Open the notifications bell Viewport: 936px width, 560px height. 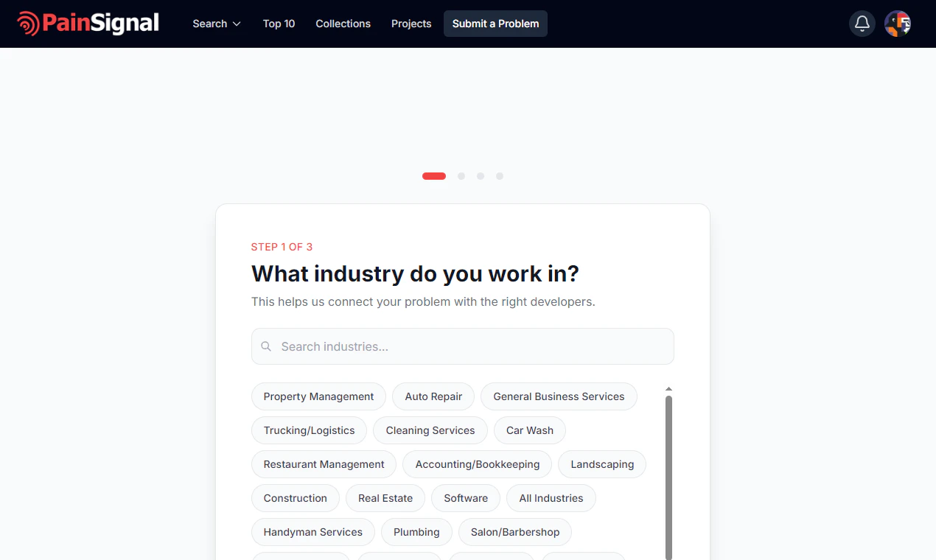click(x=862, y=24)
